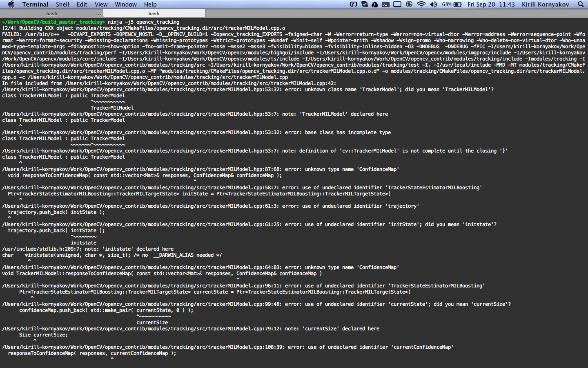Click the standalone 'initstate' fix-it suggestion
Viewport: 588px width, 368px height.
83,243
